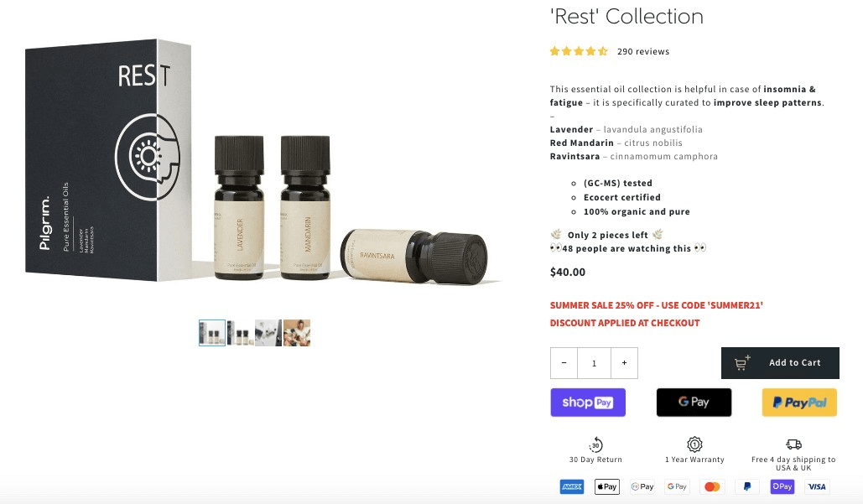Click the free shipping truck icon
Viewport: 863px width, 504px height.
click(x=793, y=444)
